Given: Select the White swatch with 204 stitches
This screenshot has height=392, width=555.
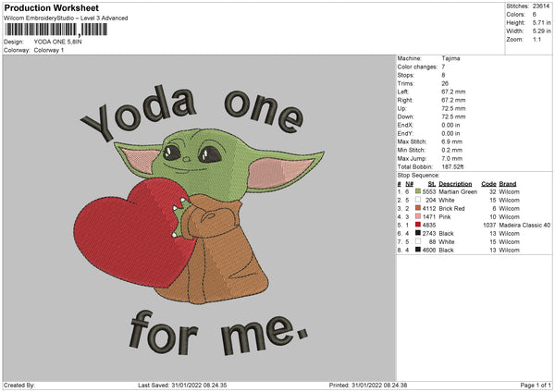Looking at the screenshot, I should 418,200.
